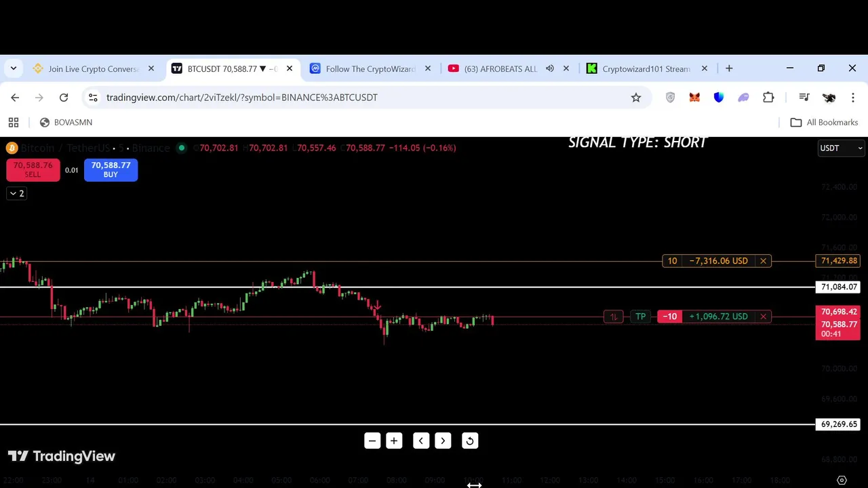The image size is (868, 488).
Task: Open the purple ghost Phantom extension
Action: point(743,98)
